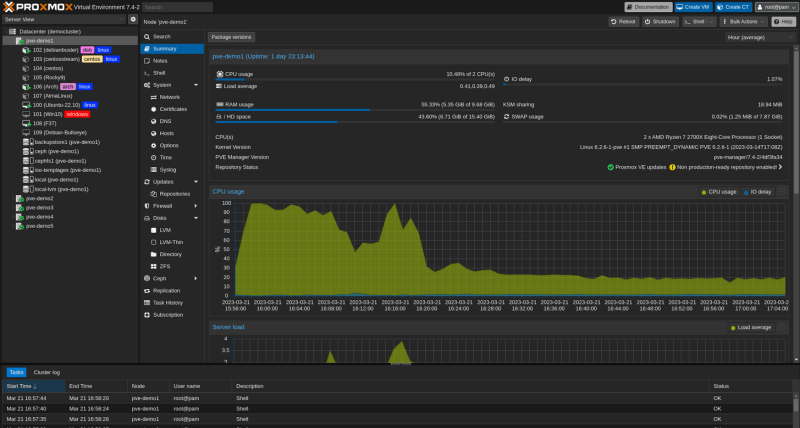Toggle CPU usage series in chart legend
This screenshot has height=428, width=800.
[x=719, y=192]
